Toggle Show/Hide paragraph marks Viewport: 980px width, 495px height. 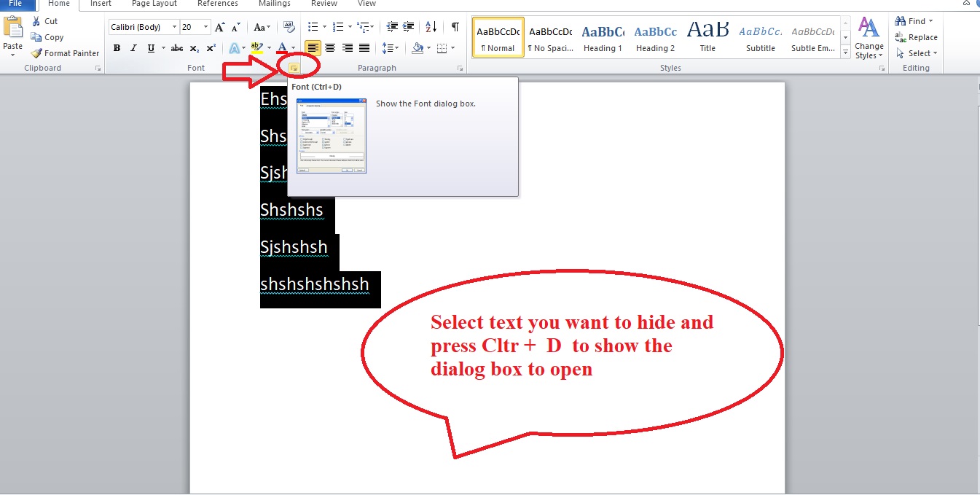455,26
